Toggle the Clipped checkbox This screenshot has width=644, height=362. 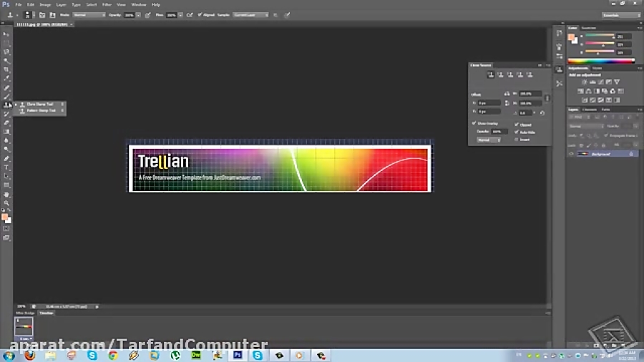click(517, 124)
